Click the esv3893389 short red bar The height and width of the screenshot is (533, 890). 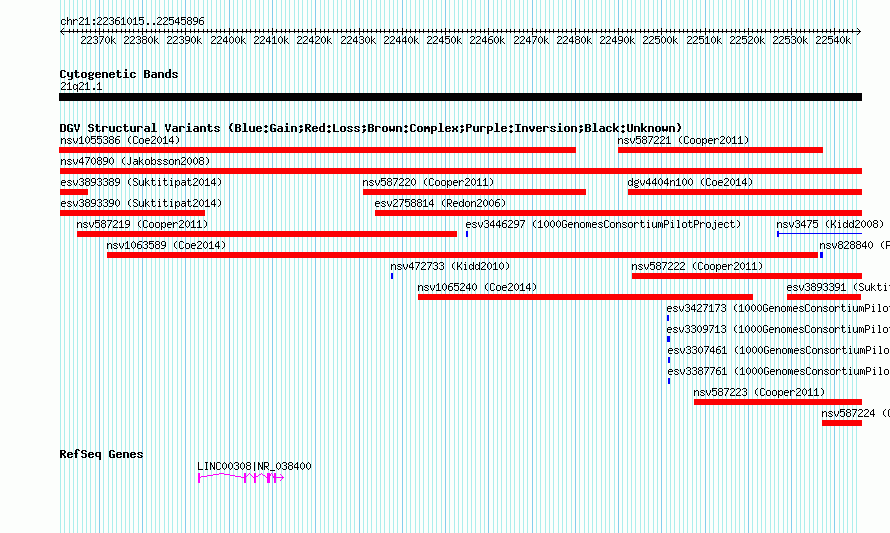(74, 192)
